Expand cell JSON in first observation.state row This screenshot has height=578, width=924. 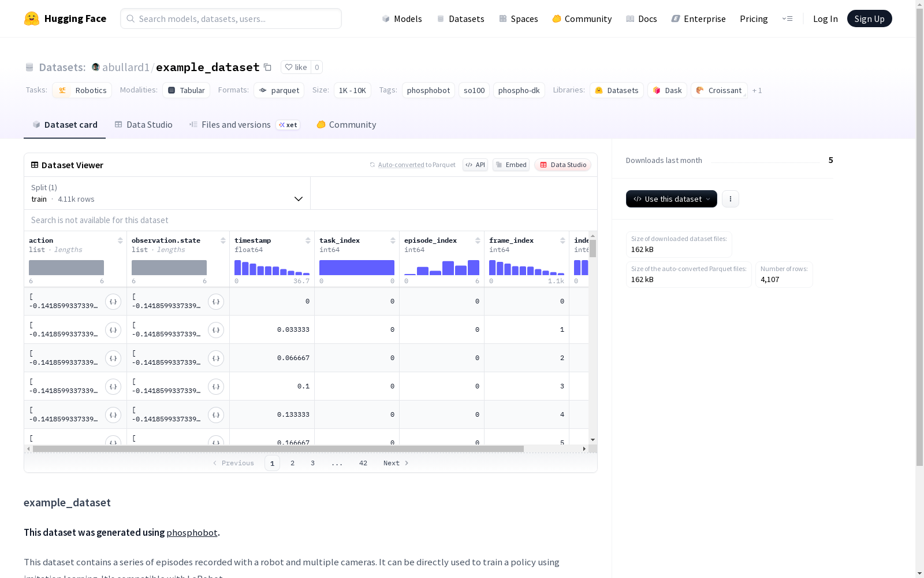coord(216,301)
